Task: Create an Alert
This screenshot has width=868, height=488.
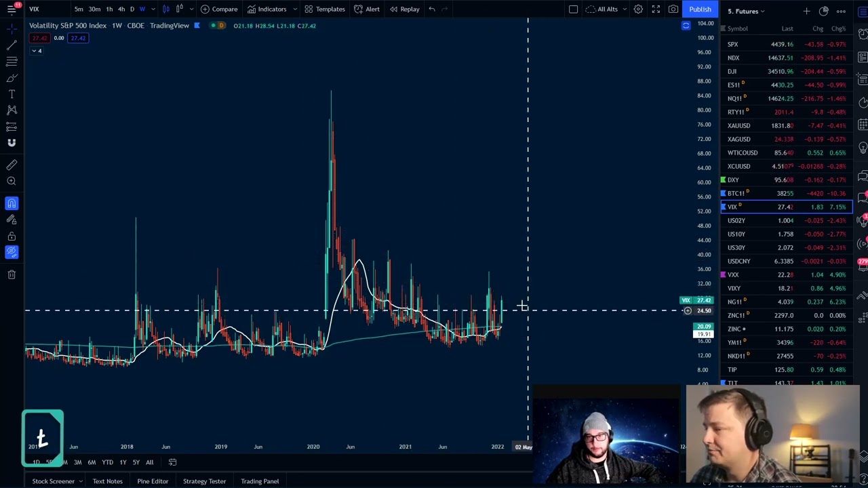Action: [367, 9]
